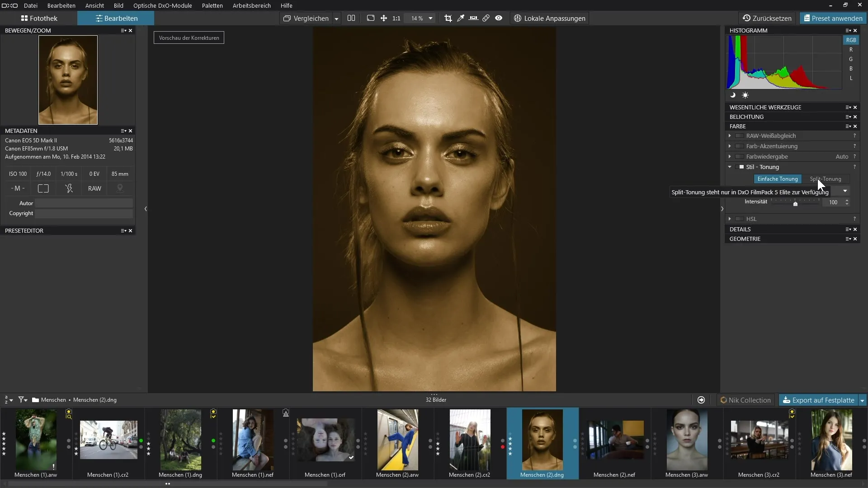868x488 pixels.
Task: Enable the HSL switch
Action: 740,219
